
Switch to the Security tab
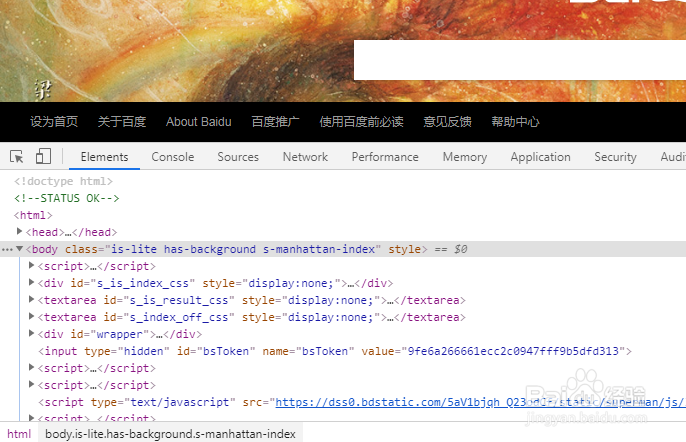click(615, 157)
